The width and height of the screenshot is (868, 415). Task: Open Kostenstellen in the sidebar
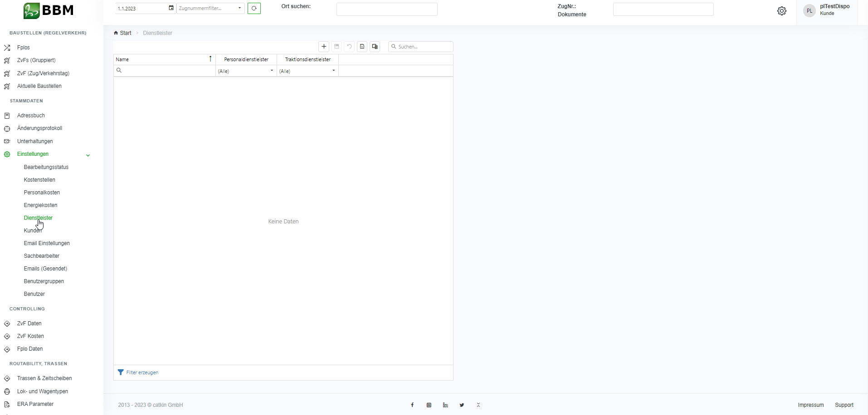point(39,180)
